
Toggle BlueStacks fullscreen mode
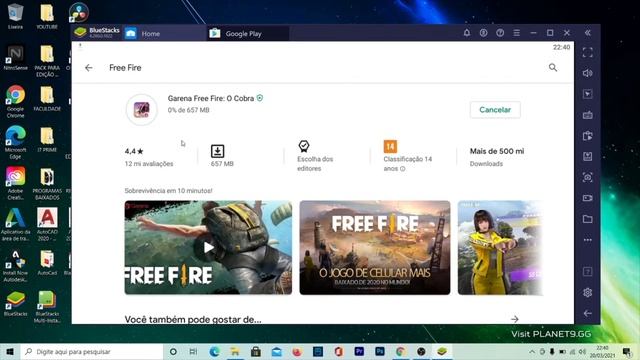[x=588, y=52]
